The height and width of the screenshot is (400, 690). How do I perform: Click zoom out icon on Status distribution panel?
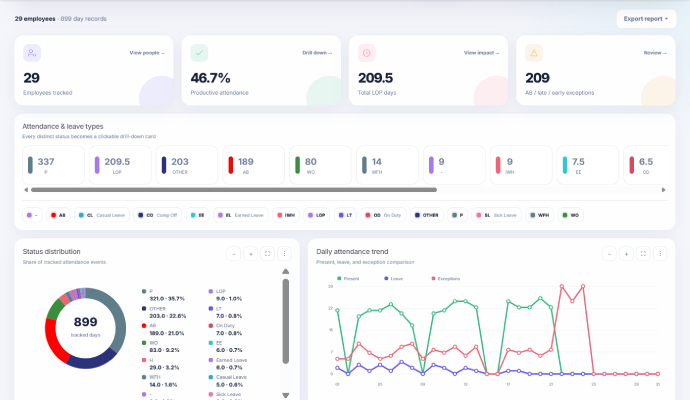click(x=234, y=254)
